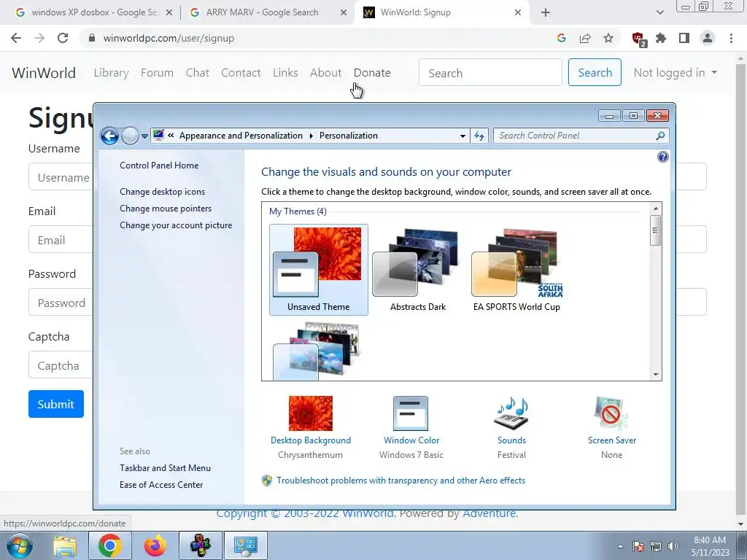Click the volume speaker tray icon
The height and width of the screenshot is (560, 747).
[673, 546]
